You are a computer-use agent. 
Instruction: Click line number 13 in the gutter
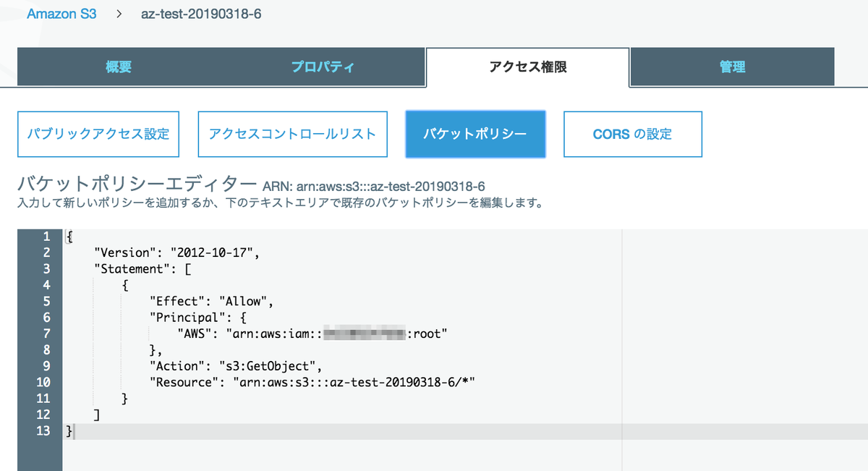(43, 430)
